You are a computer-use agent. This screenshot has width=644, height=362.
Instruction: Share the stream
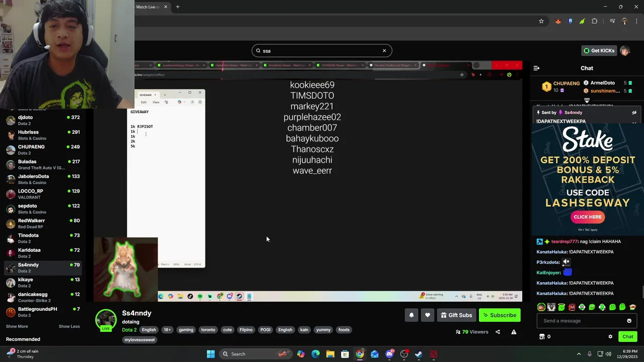click(498, 332)
